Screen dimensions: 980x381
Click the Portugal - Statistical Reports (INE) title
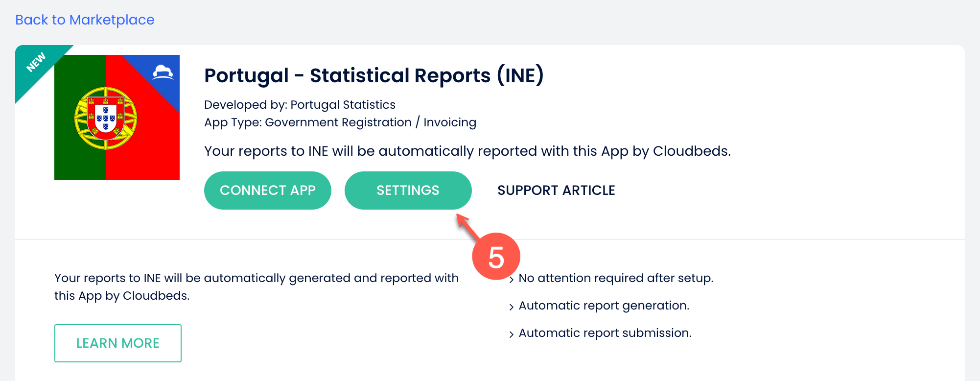(x=374, y=76)
